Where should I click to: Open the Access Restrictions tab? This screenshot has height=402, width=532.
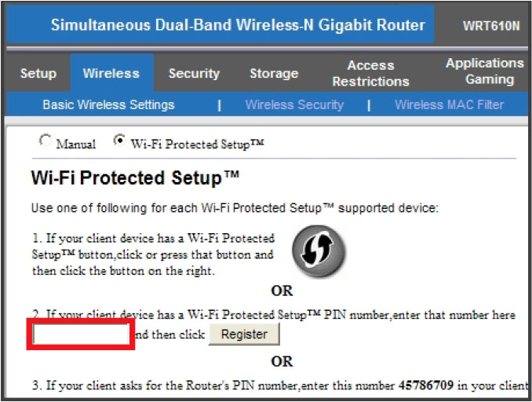click(x=370, y=74)
